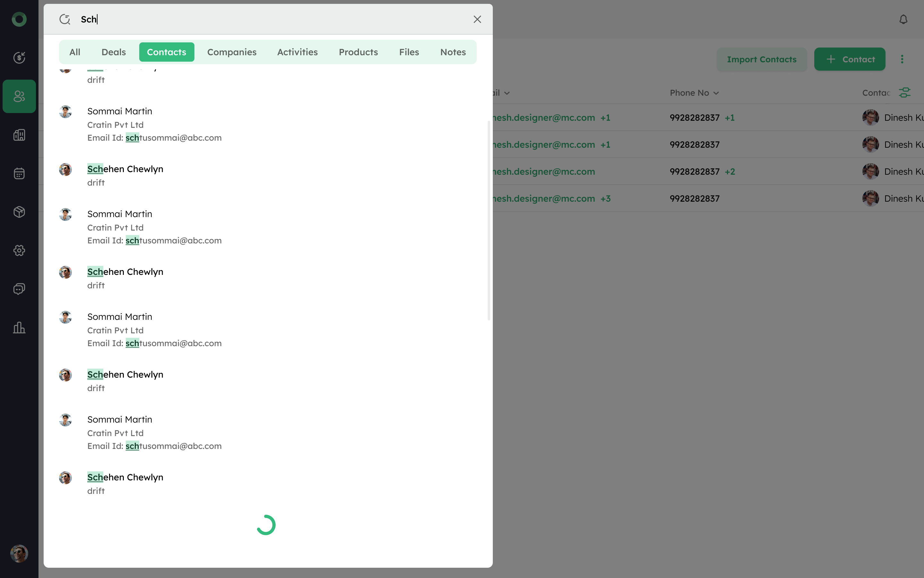Click +1 next to first row email

(x=605, y=118)
